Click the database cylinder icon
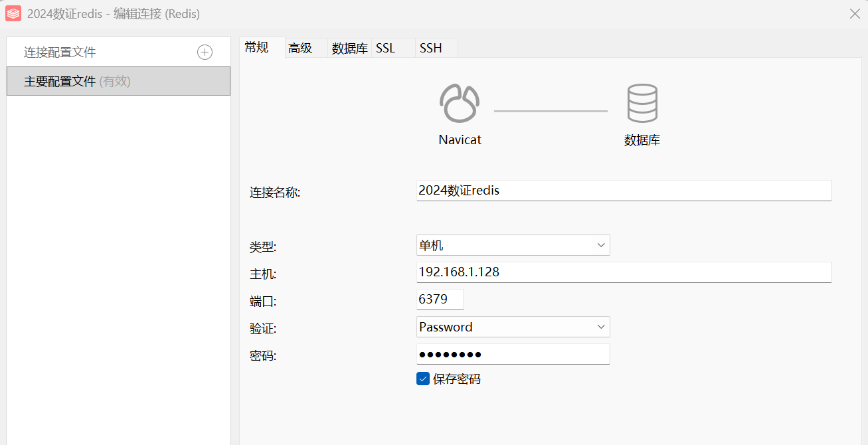This screenshot has height=445, width=868. pos(642,104)
